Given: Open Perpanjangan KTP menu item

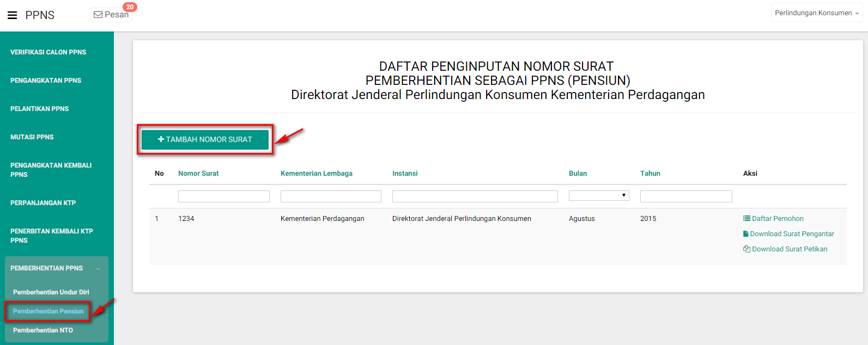Looking at the screenshot, I should (43, 203).
